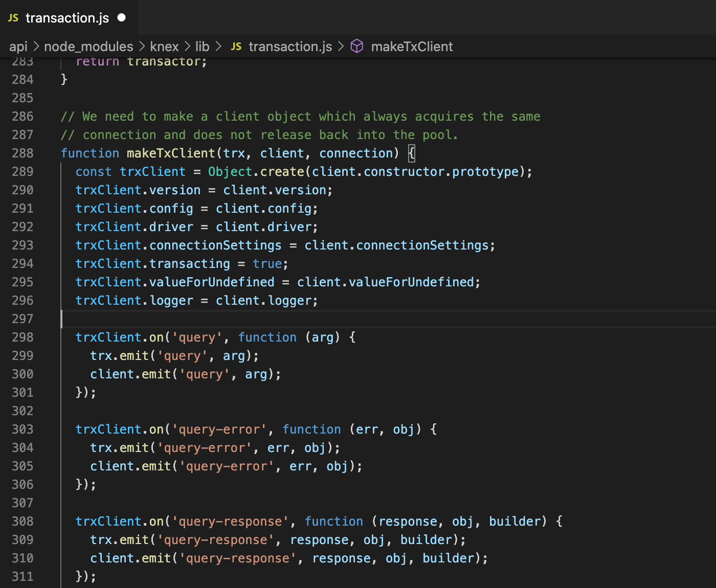Click 'valueForUndefined' after 'client.' on line 295
The height and width of the screenshot is (588, 716).
(x=411, y=282)
